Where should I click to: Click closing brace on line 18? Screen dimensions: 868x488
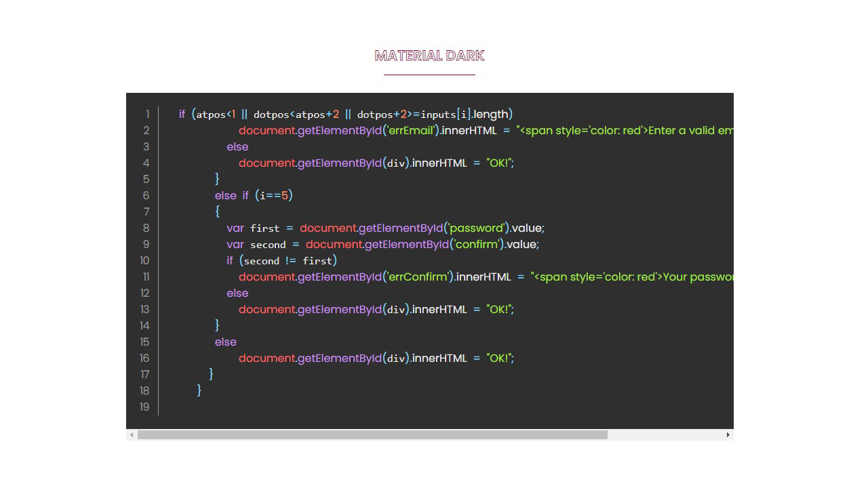click(x=199, y=390)
